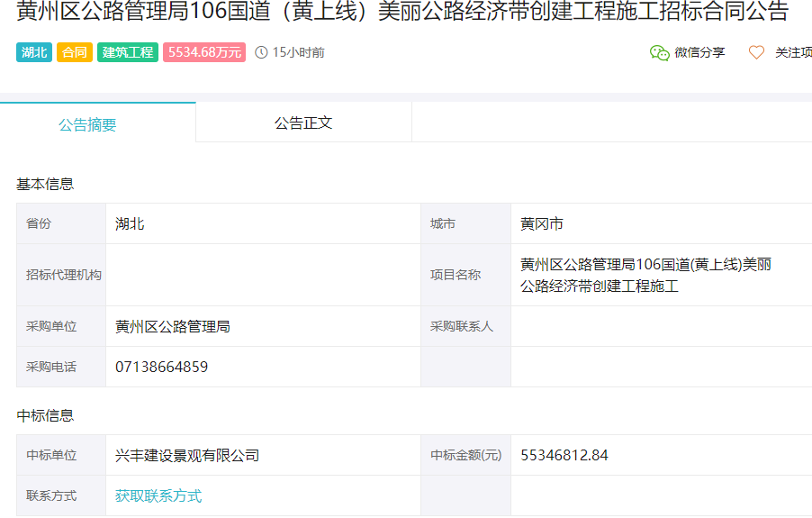This screenshot has height=518, width=812.
Task: Select phone number 07138664859
Action: pos(161,367)
